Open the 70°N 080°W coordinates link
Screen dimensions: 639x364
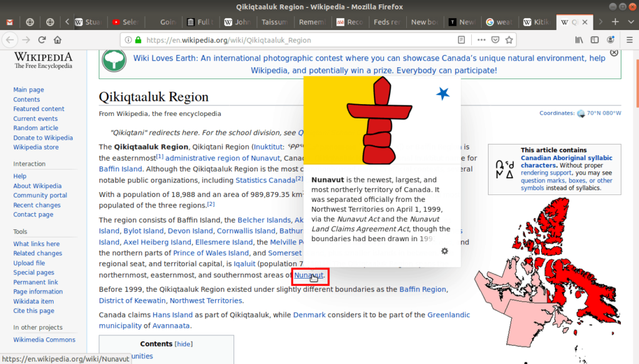604,113
